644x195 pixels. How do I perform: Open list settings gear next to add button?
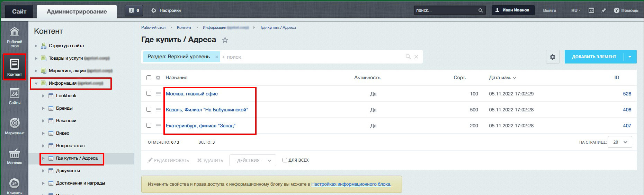[x=552, y=57]
